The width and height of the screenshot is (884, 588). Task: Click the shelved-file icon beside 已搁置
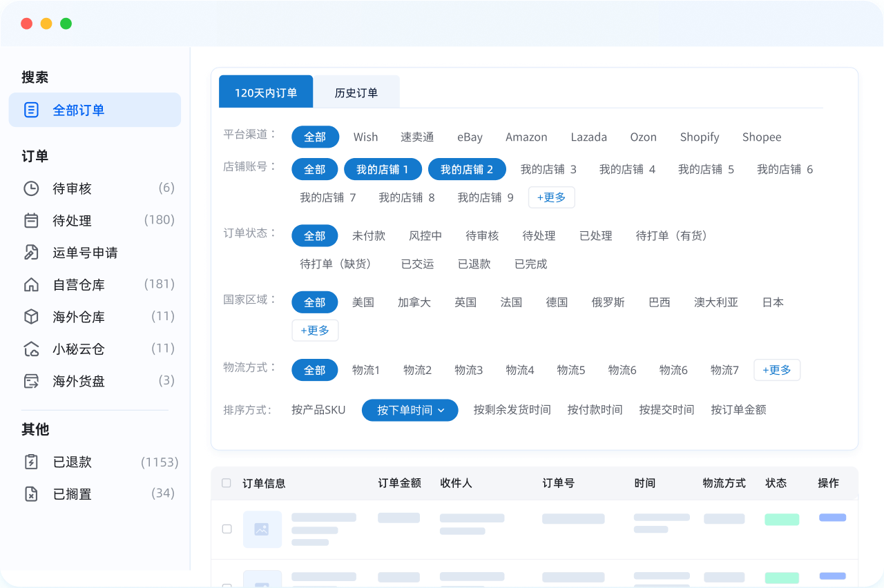point(31,494)
